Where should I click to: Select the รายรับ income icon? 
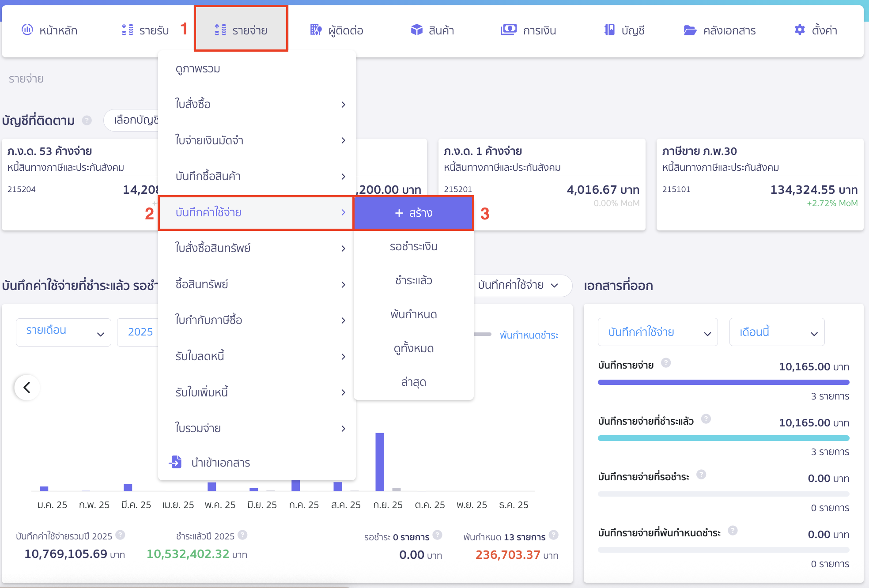pyautogui.click(x=127, y=30)
